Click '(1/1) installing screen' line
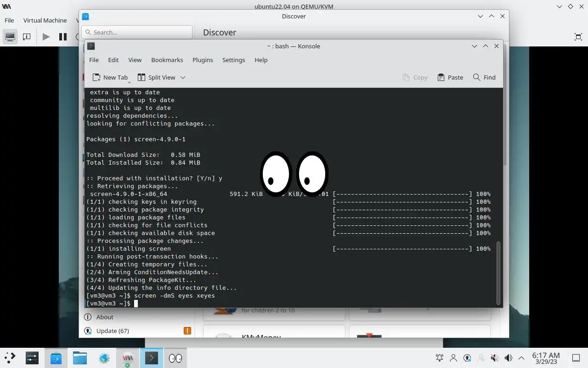Image resolution: width=588 pixels, height=368 pixels. (129, 248)
